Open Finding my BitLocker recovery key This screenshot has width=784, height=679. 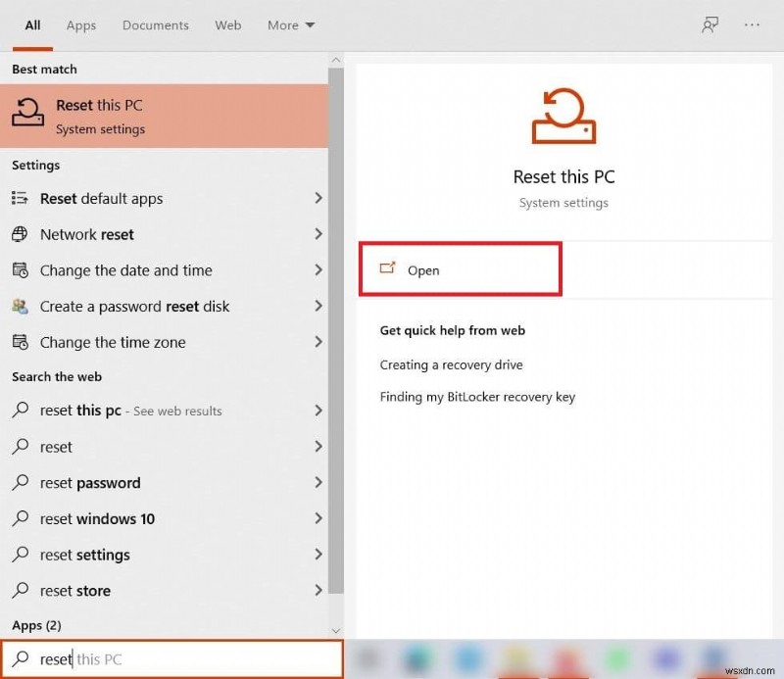point(478,397)
